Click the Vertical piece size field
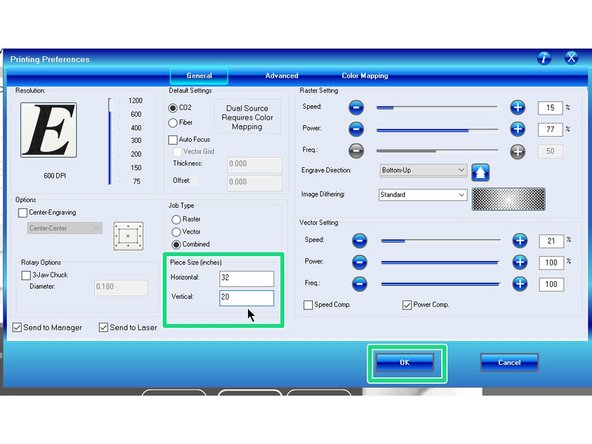 (x=247, y=298)
